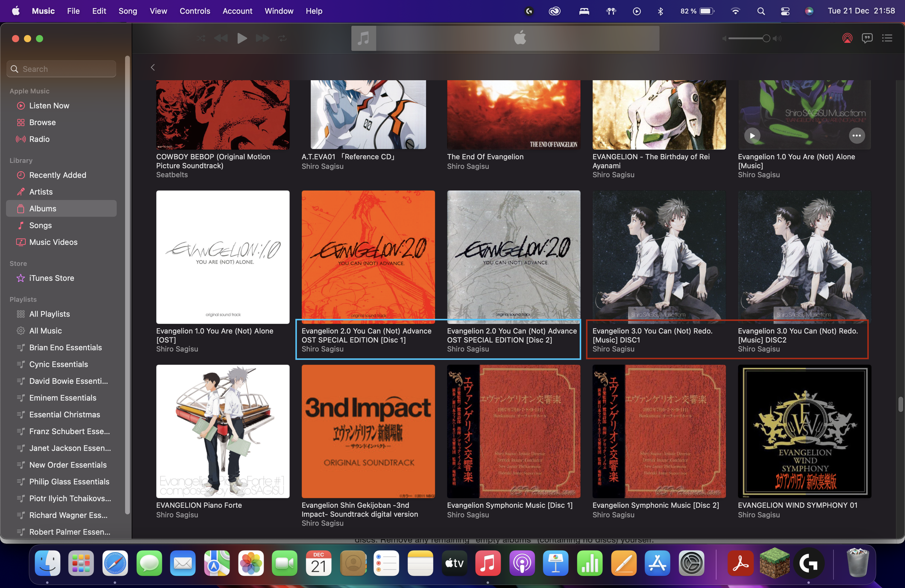Click the Listen Now sidebar icon
Image resolution: width=905 pixels, height=588 pixels.
[x=21, y=106]
